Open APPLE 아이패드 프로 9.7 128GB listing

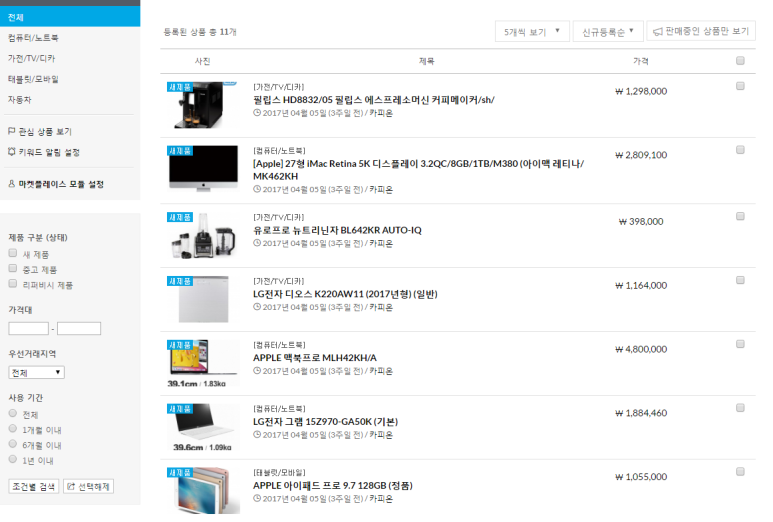pyautogui.click(x=333, y=486)
